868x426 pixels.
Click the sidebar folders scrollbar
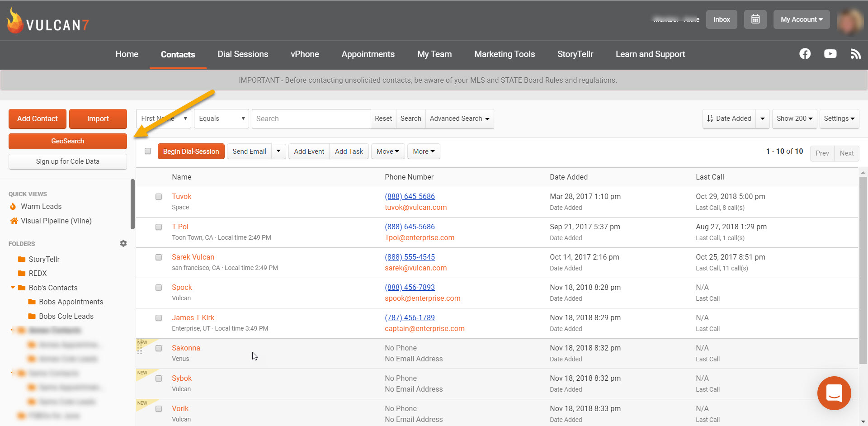(x=132, y=204)
